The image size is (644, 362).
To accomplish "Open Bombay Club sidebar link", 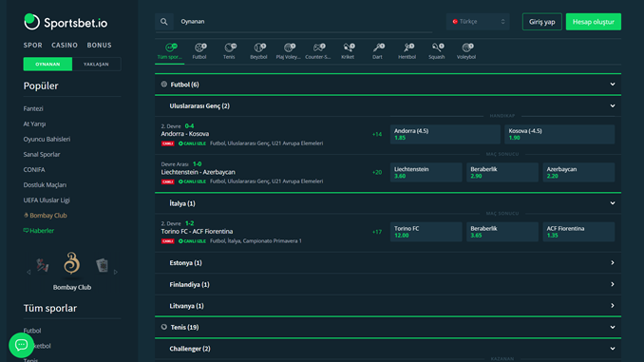I will 46,216.
